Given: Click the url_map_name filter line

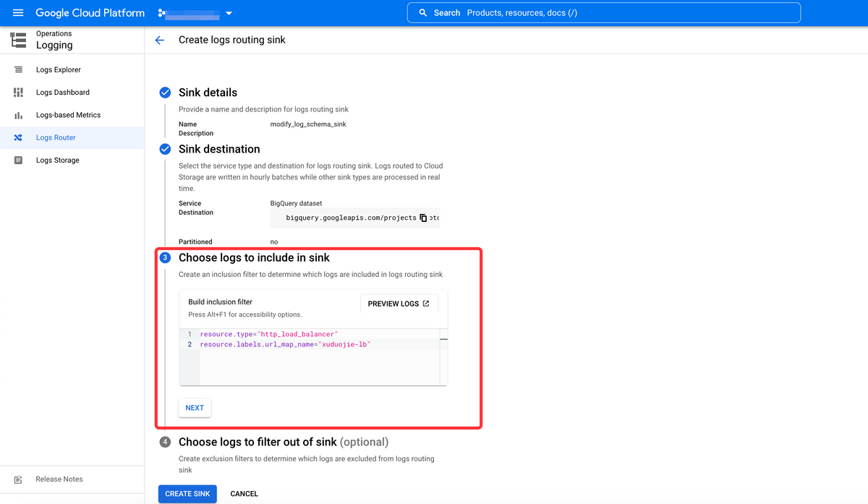Looking at the screenshot, I should [x=285, y=345].
